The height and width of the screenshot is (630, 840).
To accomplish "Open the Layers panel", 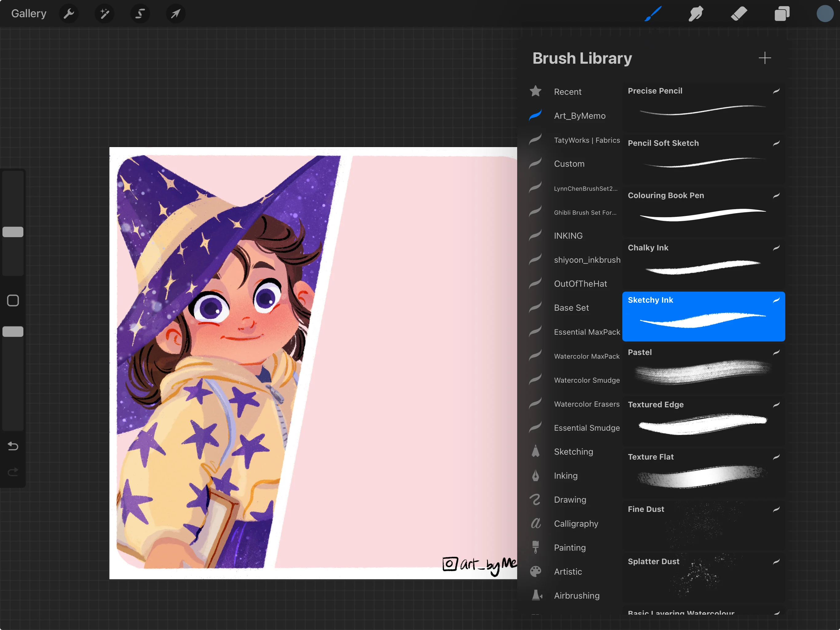I will (782, 14).
